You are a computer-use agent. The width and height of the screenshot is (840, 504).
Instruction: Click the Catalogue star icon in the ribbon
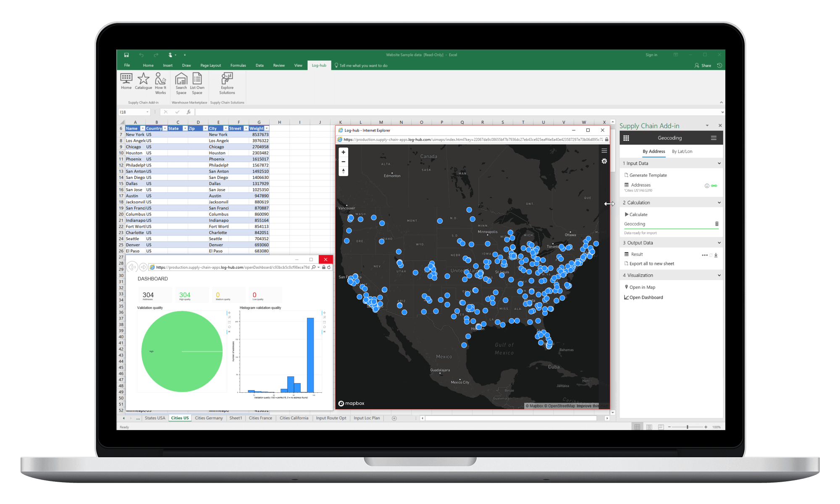(x=143, y=79)
